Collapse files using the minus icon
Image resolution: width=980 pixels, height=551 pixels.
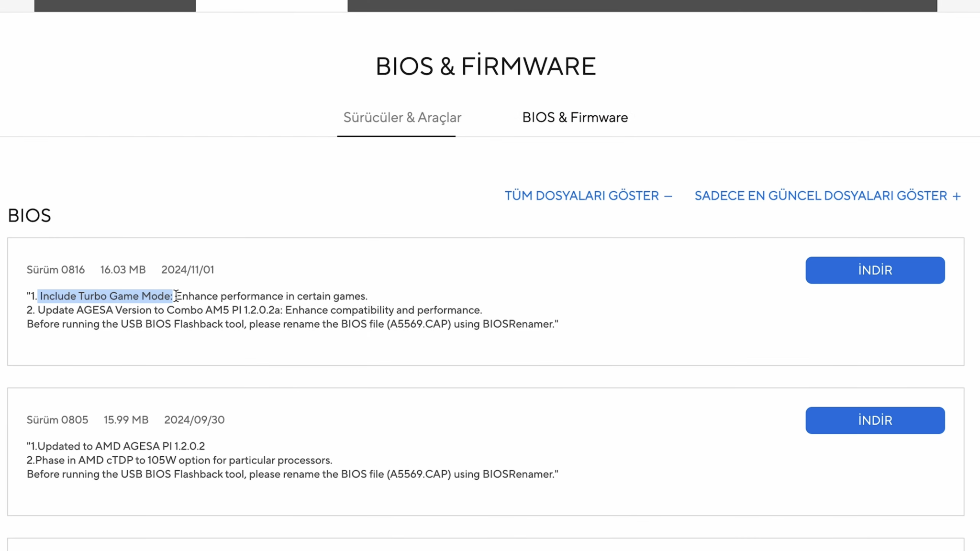(668, 196)
